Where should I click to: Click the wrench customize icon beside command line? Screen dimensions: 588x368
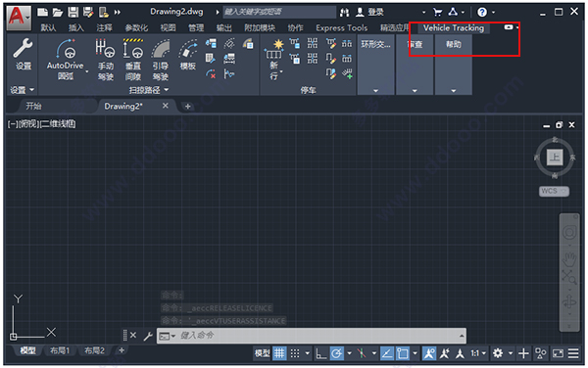pyautogui.click(x=148, y=336)
